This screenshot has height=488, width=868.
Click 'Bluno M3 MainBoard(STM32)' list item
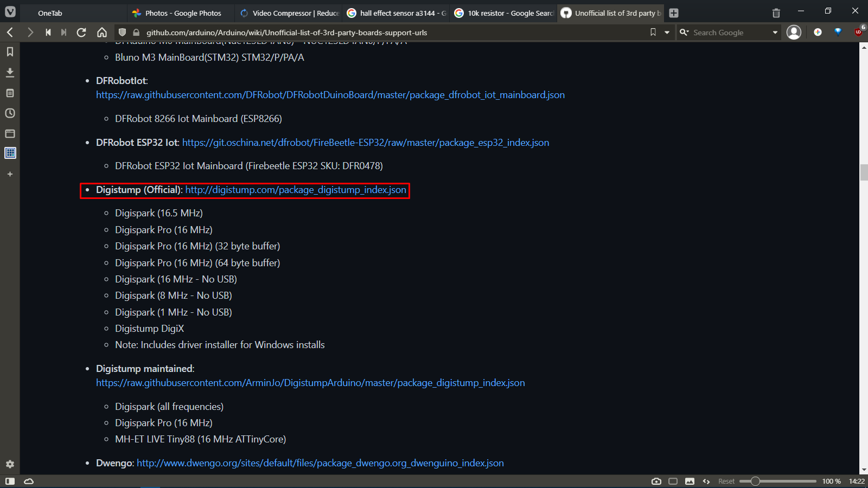point(209,57)
